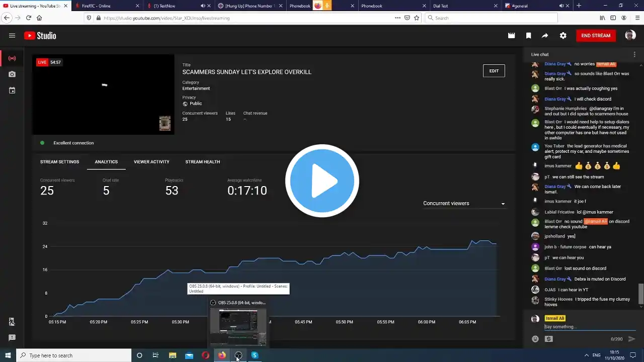Open the Stream Health tab
Screen dimensions: 644x362
203,162
